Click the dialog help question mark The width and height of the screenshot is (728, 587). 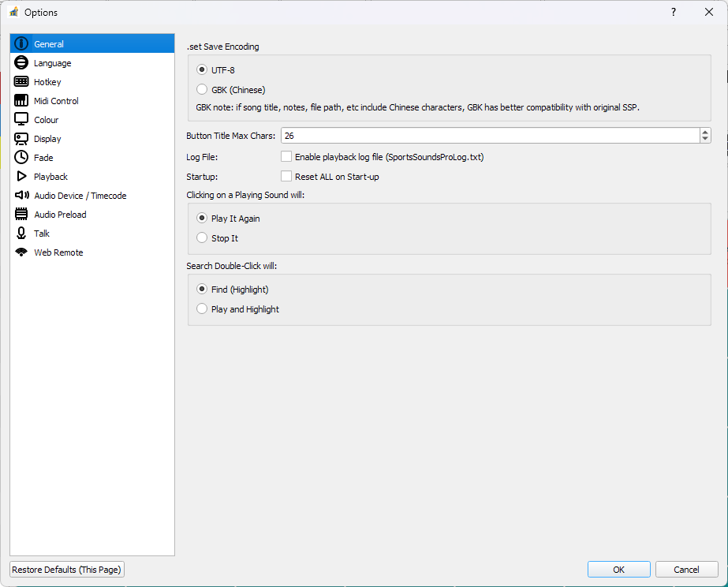[x=673, y=12]
